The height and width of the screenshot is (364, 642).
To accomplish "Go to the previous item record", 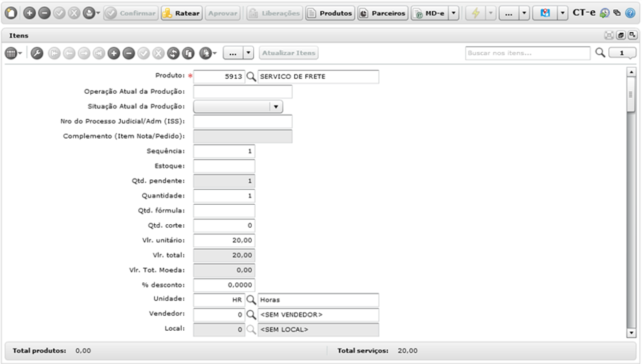I will (69, 53).
